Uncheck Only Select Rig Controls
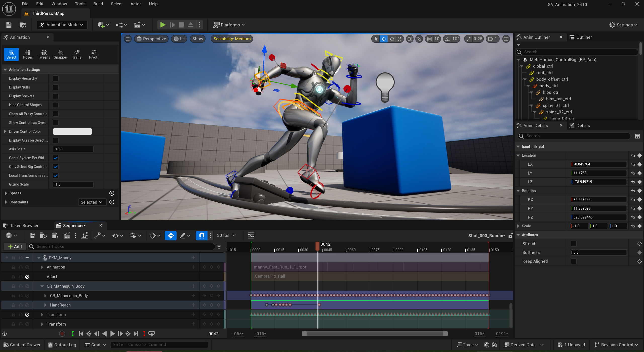This screenshot has height=352, width=644. tap(55, 166)
